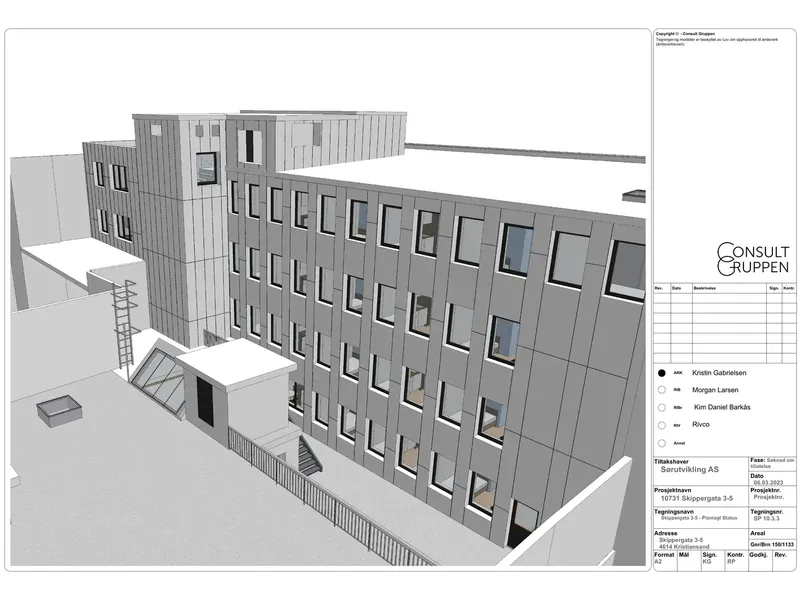The image size is (800, 600).
Task: Click the Consult Gruppen logo
Action: (x=753, y=259)
